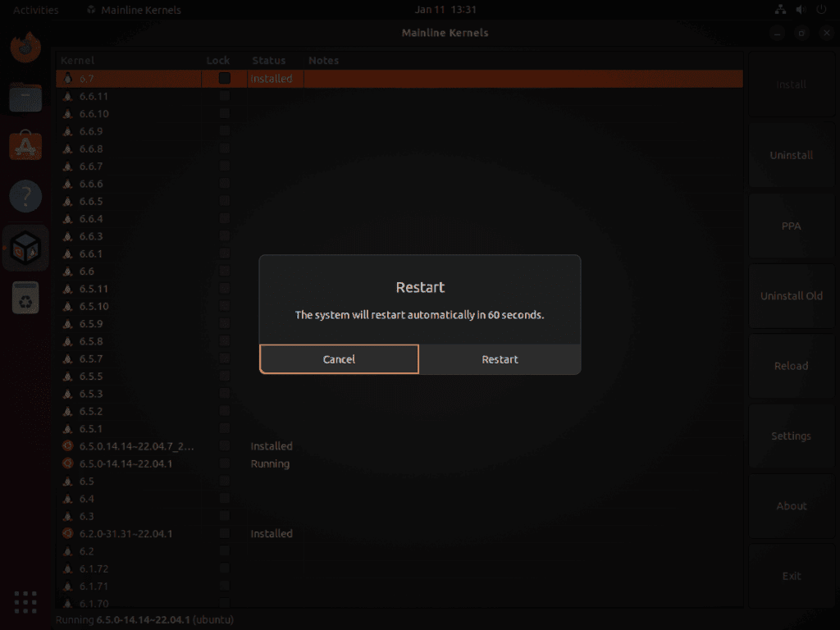840x630 pixels.
Task: Cancel the automatic restart
Action: click(x=339, y=358)
